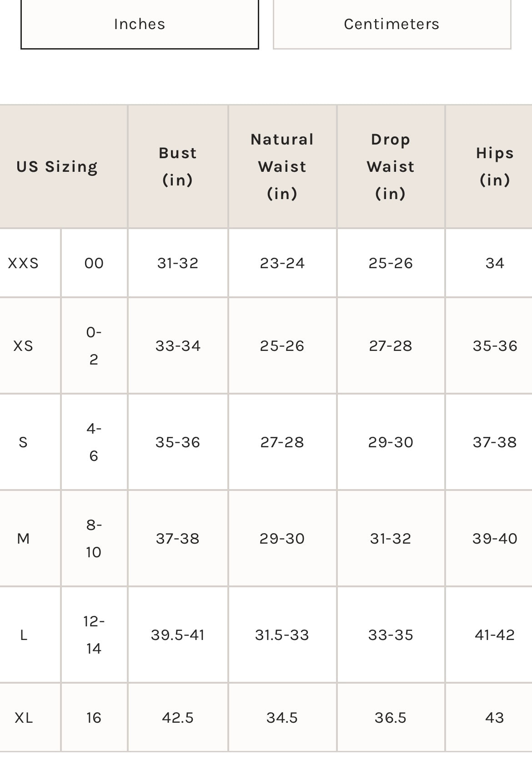
Task: Click the Bust (in) column header
Action: click(178, 166)
